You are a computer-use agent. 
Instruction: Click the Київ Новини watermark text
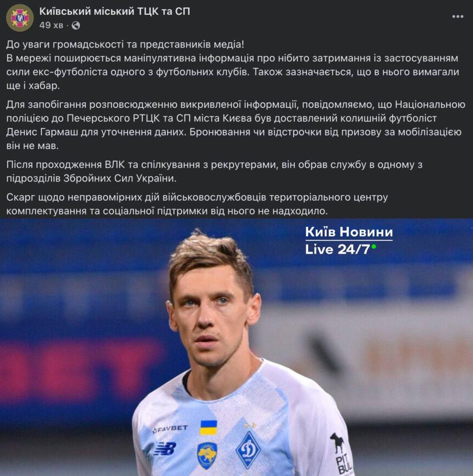point(349,232)
